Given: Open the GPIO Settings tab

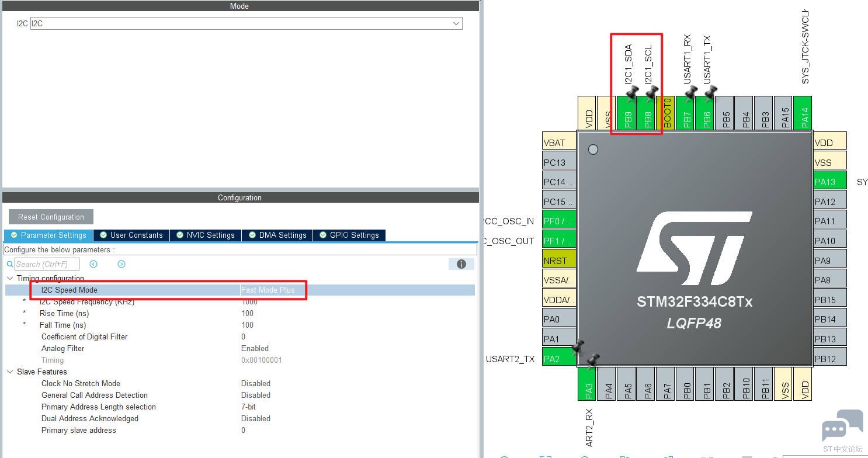Looking at the screenshot, I should click(x=349, y=235).
